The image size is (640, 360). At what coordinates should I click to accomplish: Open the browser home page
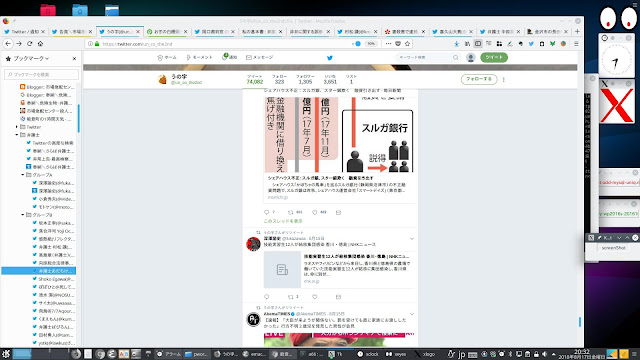tap(40, 44)
